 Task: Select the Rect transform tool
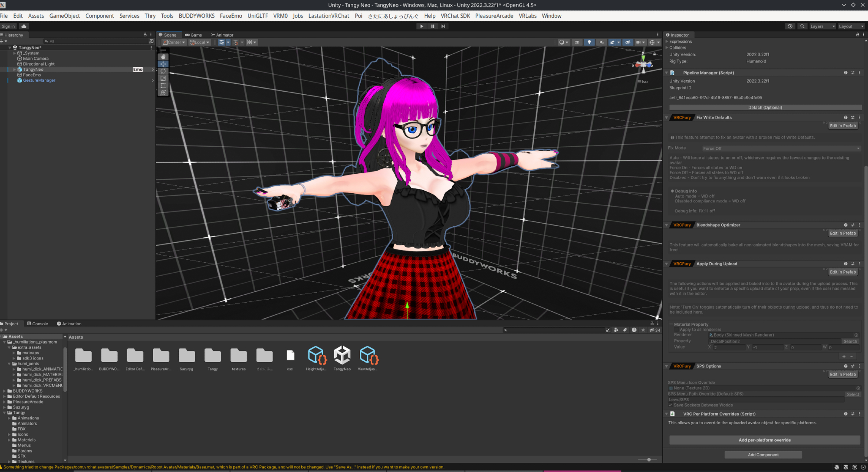pyautogui.click(x=163, y=86)
